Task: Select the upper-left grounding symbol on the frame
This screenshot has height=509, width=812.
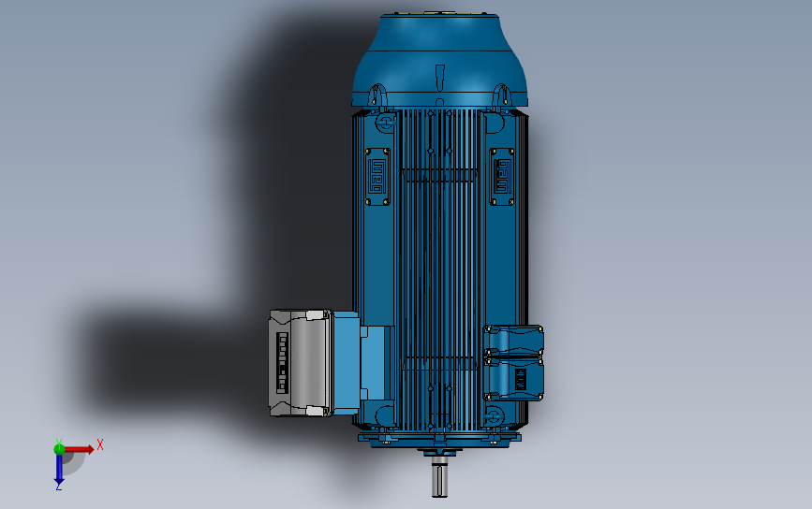Action: coord(385,124)
